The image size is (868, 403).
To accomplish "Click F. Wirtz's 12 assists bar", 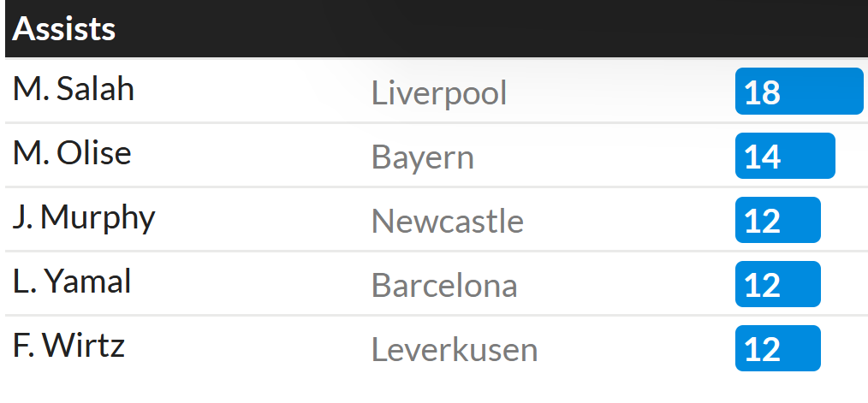I will (x=778, y=348).
